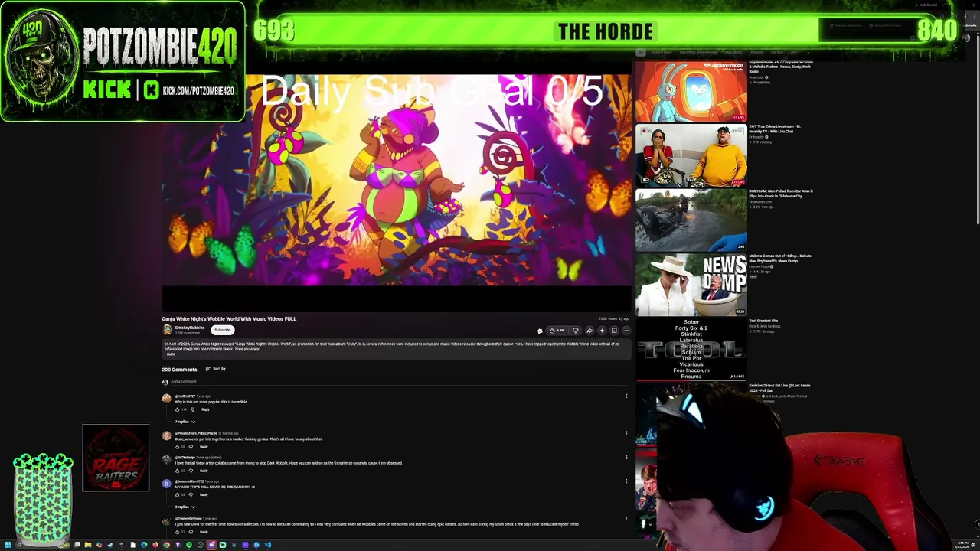The height and width of the screenshot is (551, 980).
Task: Open the Windows Start menu
Action: coord(8,545)
